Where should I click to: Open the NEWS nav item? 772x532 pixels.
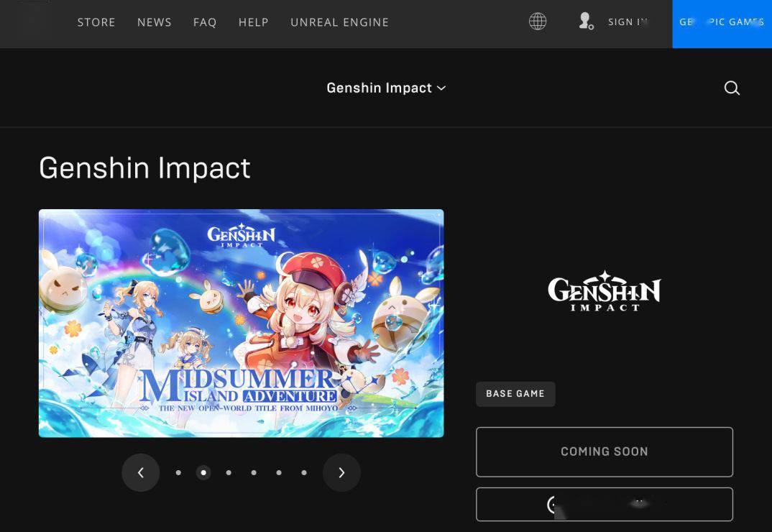pyautogui.click(x=154, y=22)
